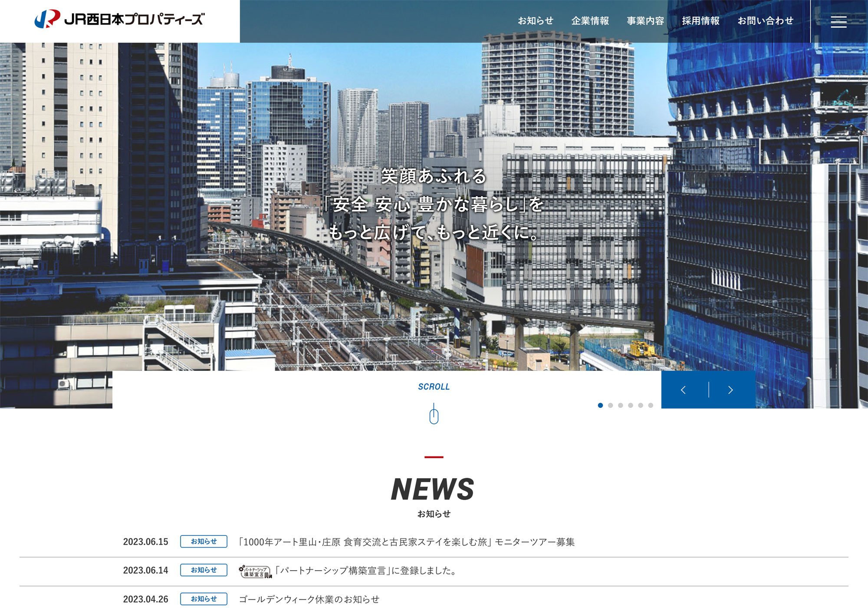This screenshot has height=608, width=868.
Task: Open the 企業情報 menu item
Action: 591,20
